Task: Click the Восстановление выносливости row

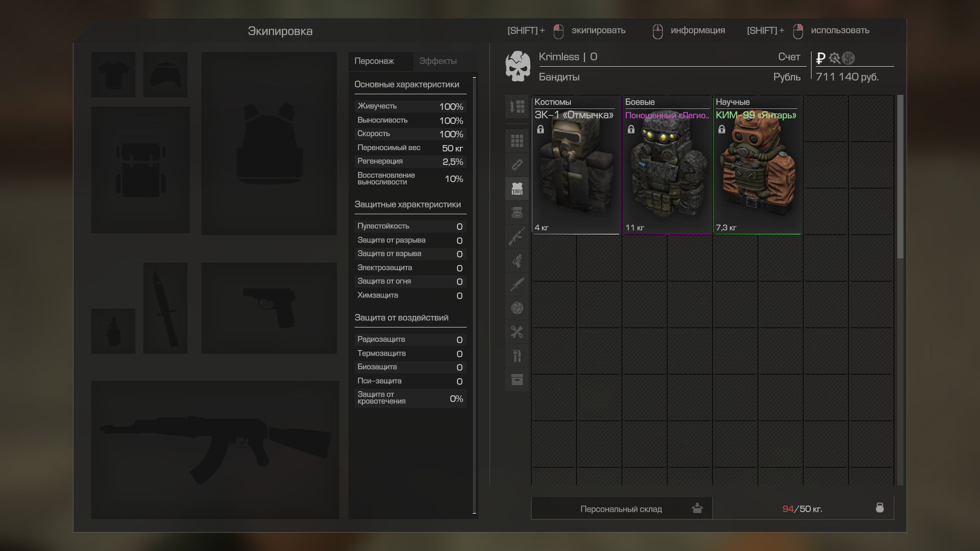Action: point(410,179)
